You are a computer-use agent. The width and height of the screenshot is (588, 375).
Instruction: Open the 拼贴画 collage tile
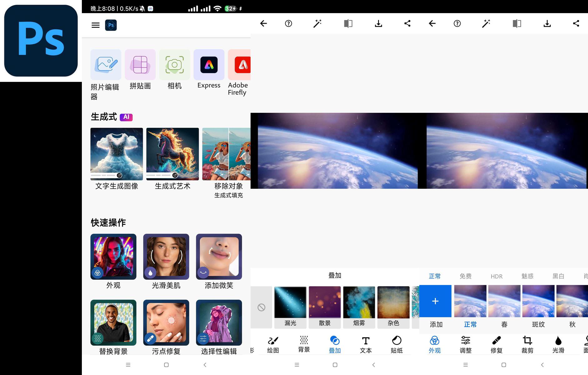click(140, 65)
